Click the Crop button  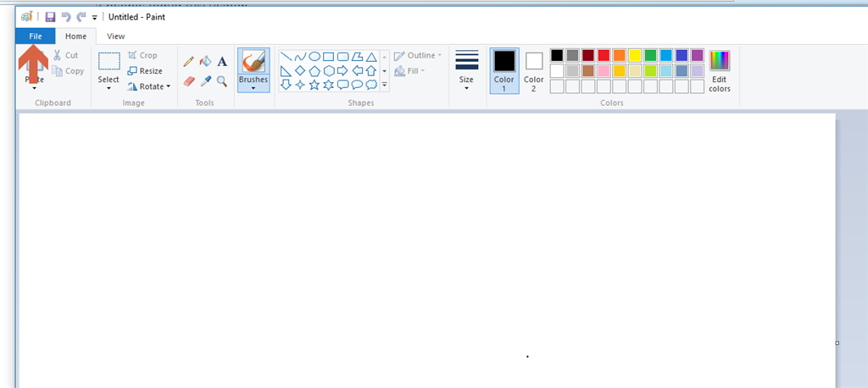(x=142, y=55)
